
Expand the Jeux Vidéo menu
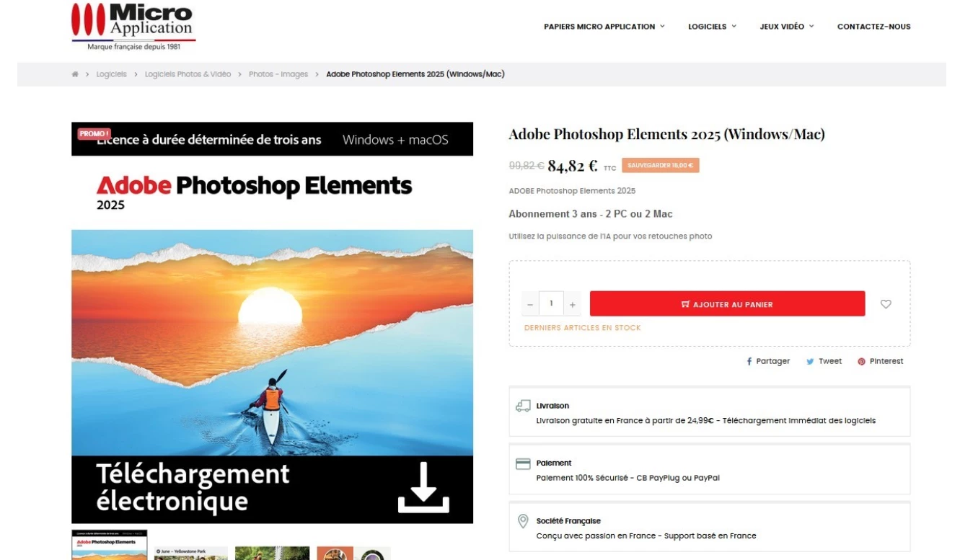(x=786, y=27)
